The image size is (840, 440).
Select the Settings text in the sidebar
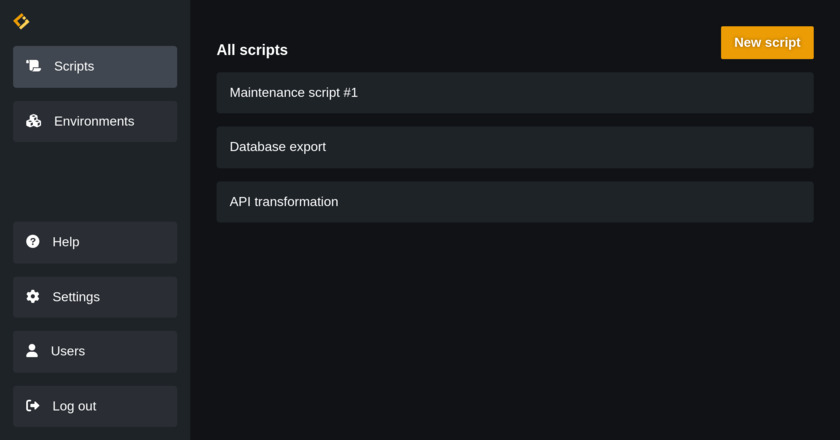pyautogui.click(x=76, y=297)
